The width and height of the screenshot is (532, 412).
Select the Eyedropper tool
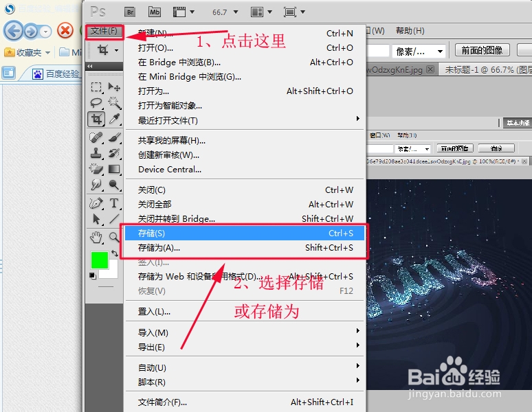(x=114, y=119)
